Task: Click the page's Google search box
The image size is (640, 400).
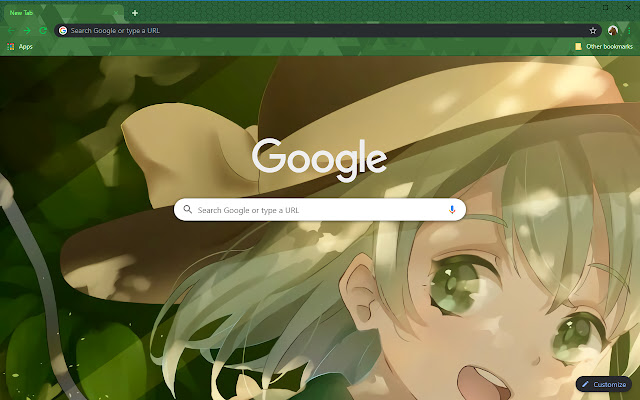Action: pos(320,210)
